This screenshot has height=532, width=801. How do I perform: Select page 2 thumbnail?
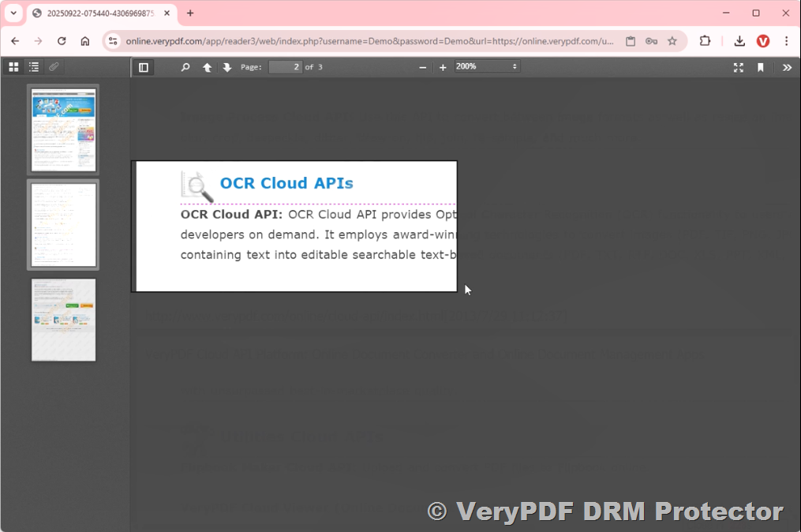click(x=63, y=225)
